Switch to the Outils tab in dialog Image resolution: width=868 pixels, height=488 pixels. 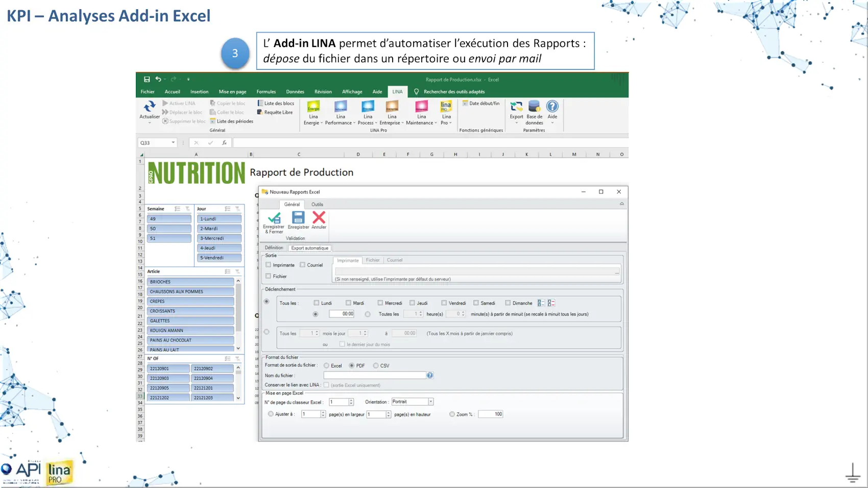coord(317,204)
